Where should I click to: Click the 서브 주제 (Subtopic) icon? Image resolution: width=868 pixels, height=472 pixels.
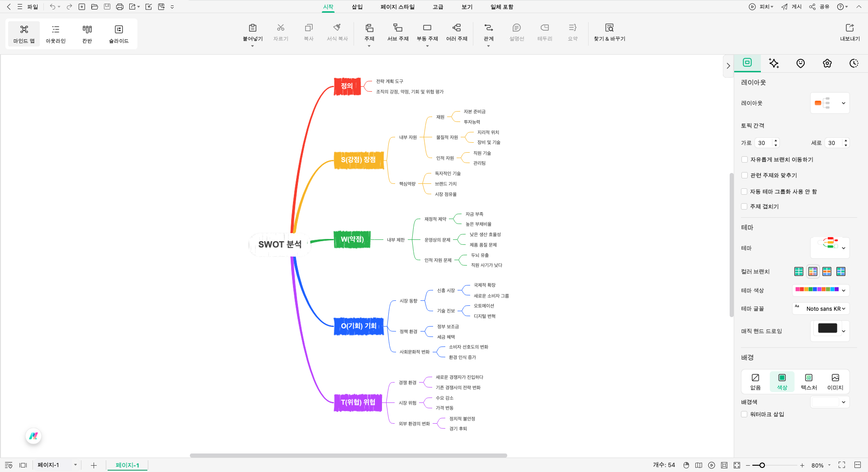(397, 33)
